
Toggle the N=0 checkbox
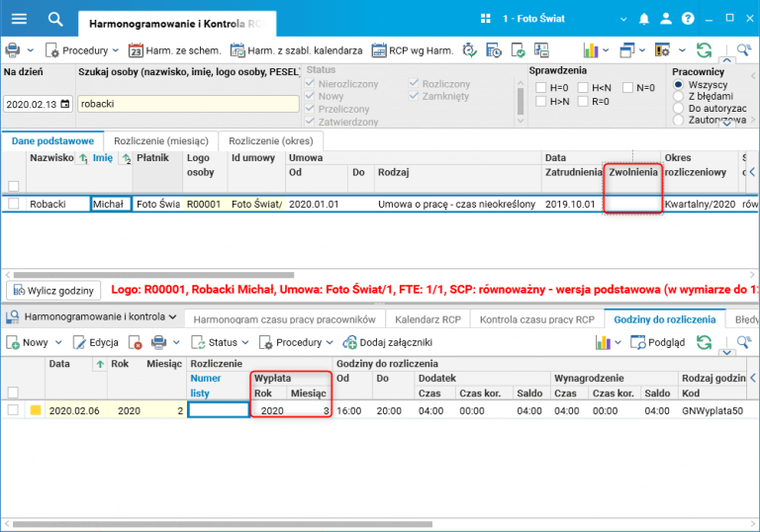tap(627, 88)
